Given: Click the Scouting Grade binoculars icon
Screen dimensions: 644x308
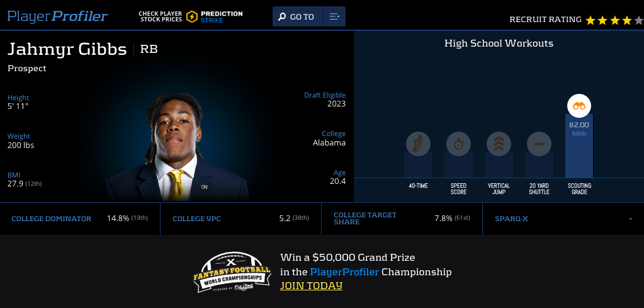Looking at the screenshot, I should click(579, 106).
